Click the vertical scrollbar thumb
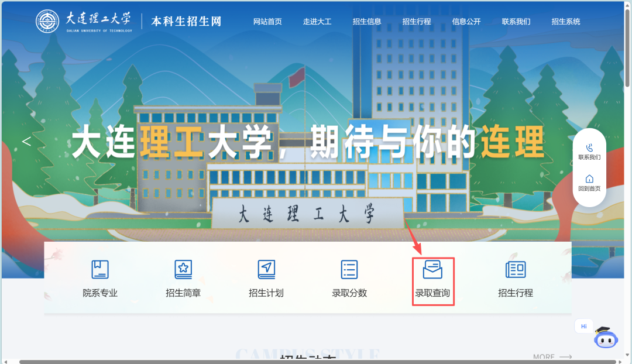 (627, 49)
